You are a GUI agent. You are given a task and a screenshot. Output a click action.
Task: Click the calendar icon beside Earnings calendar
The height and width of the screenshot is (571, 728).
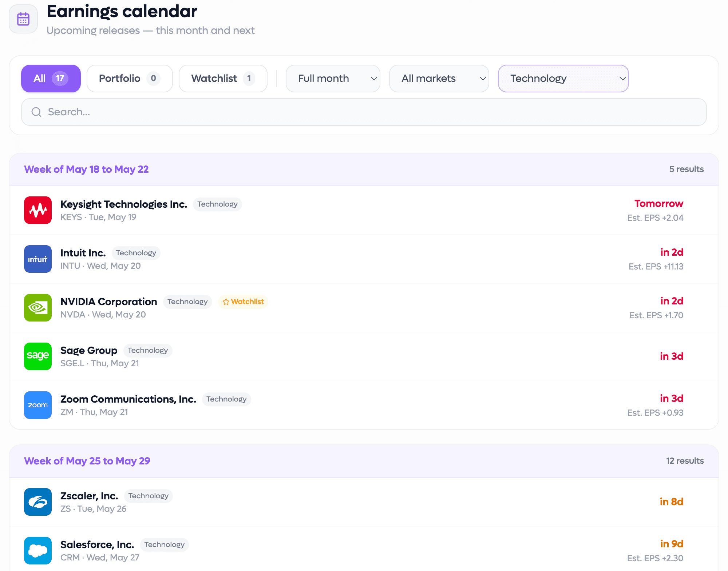23,19
